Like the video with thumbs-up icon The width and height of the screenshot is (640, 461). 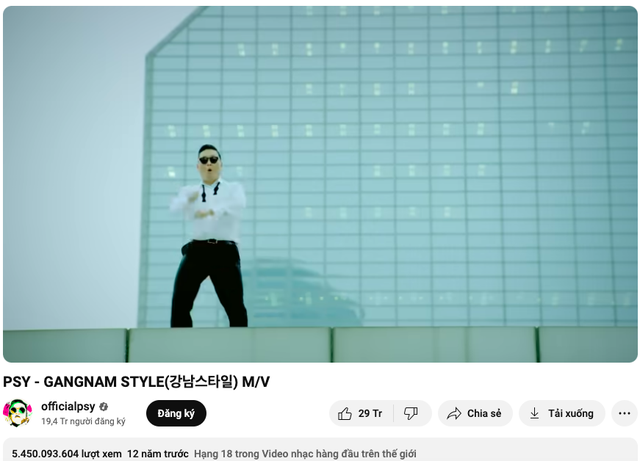click(345, 414)
